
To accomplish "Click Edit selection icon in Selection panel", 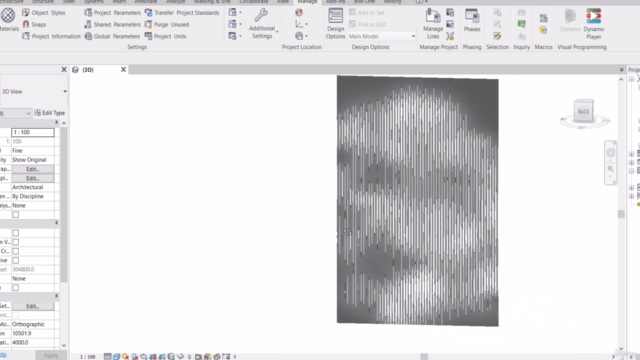I will pyautogui.click(x=497, y=36).
